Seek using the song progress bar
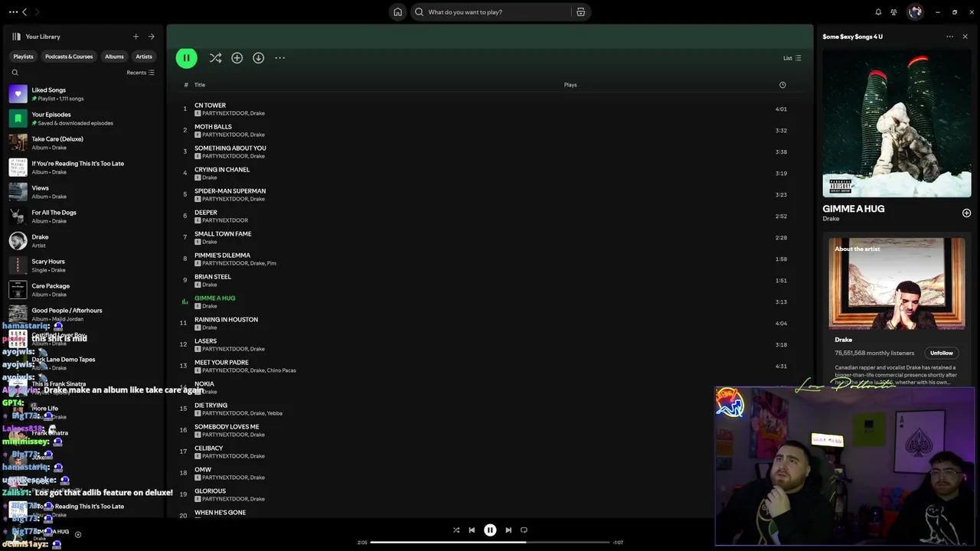 [490, 542]
